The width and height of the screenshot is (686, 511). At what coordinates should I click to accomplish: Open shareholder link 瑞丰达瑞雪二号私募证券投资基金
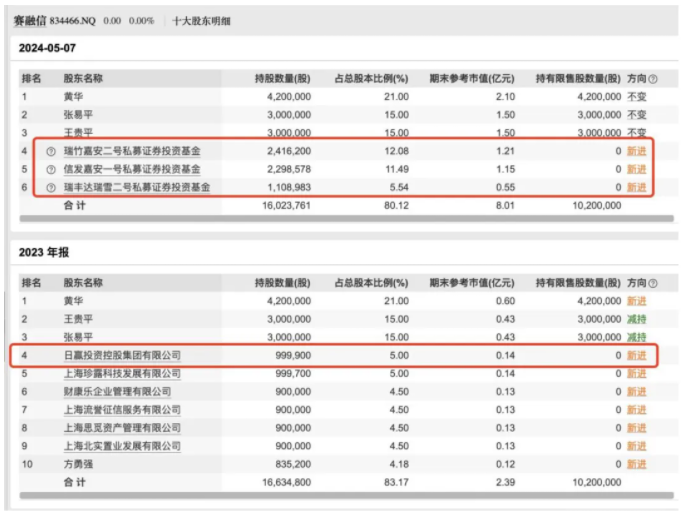click(137, 187)
